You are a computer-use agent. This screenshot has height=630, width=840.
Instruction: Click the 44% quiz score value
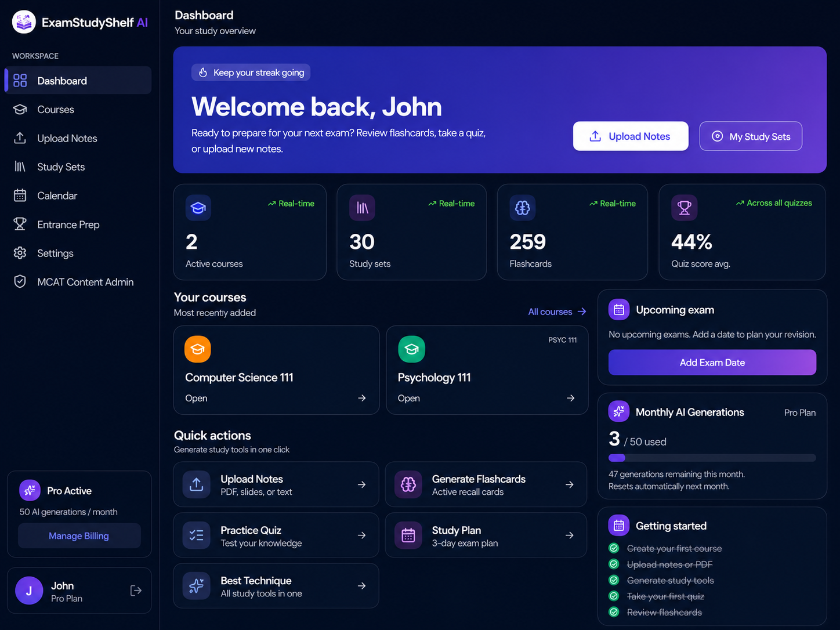point(691,242)
